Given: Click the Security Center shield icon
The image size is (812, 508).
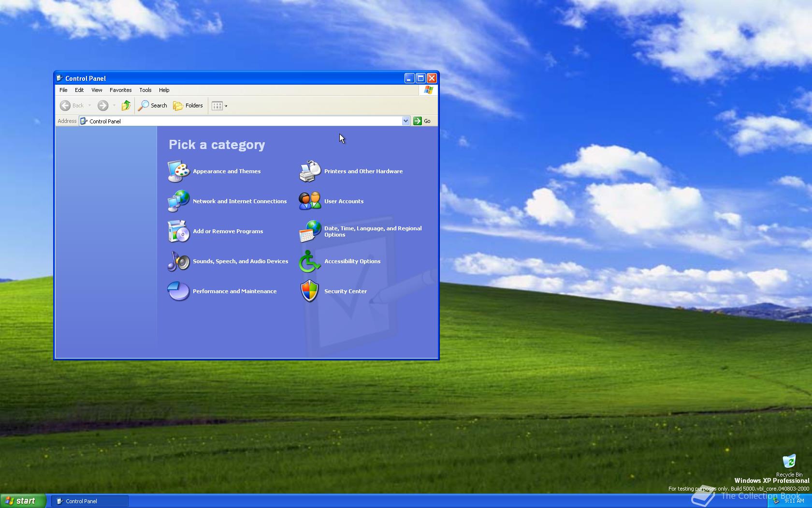Looking at the screenshot, I should pos(310,291).
